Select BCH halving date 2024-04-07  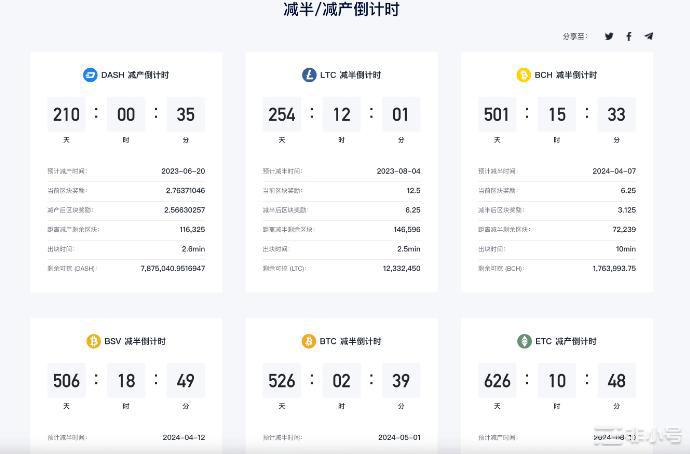point(614,171)
